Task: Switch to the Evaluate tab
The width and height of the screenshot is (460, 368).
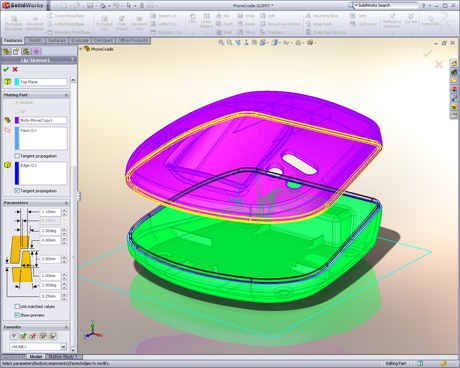Action: (x=80, y=40)
